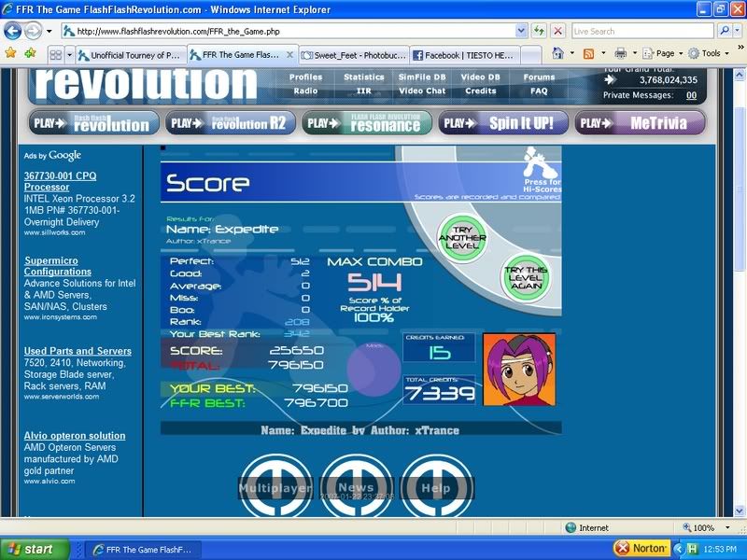Click the Quick Tabs grid icon

pyautogui.click(x=55, y=55)
